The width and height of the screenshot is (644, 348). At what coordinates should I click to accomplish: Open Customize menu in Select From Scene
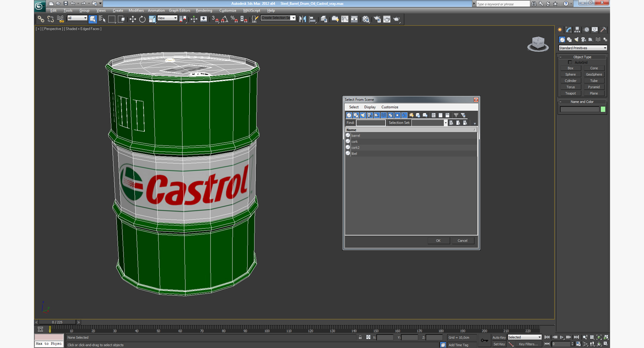pyautogui.click(x=390, y=107)
